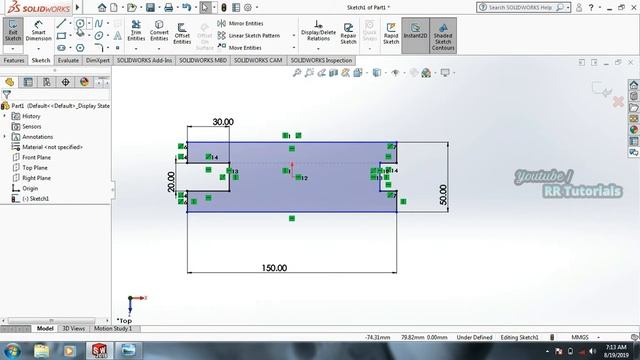Switch to the SOLIDWORKS CAM tab

click(x=258, y=60)
